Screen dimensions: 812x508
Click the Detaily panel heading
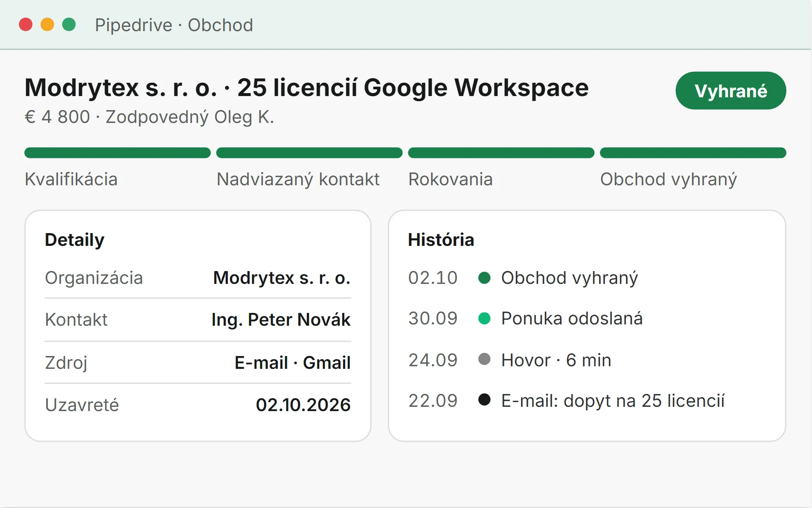point(75,240)
